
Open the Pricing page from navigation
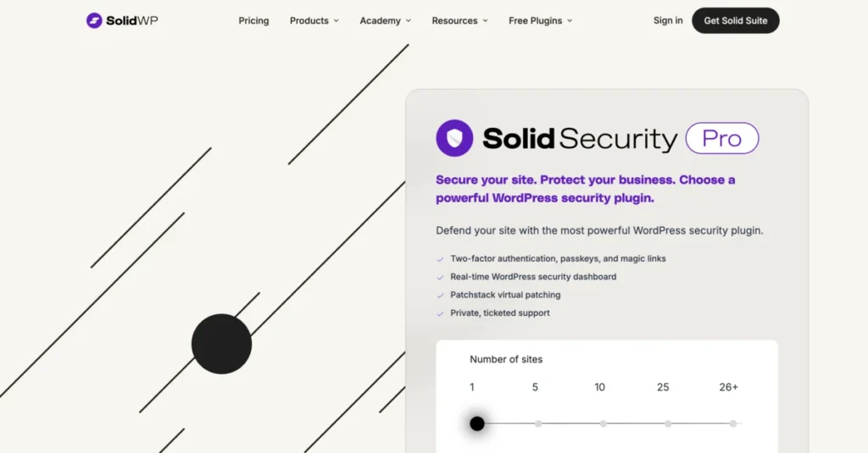click(x=253, y=20)
